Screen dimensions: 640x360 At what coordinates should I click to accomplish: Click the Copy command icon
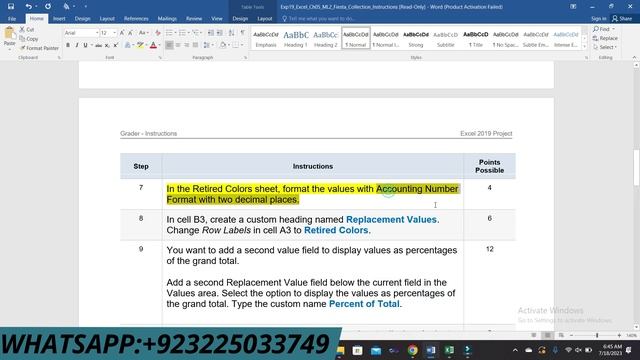click(29, 39)
